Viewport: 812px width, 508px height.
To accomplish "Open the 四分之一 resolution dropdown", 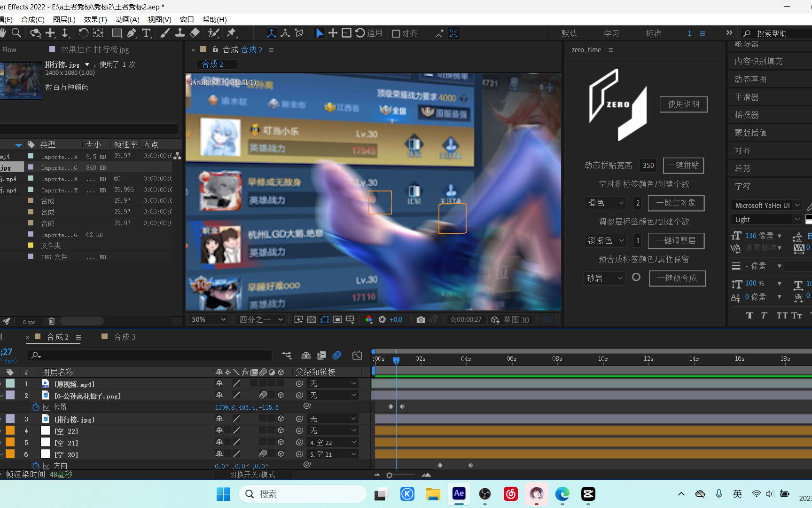I will 261,319.
